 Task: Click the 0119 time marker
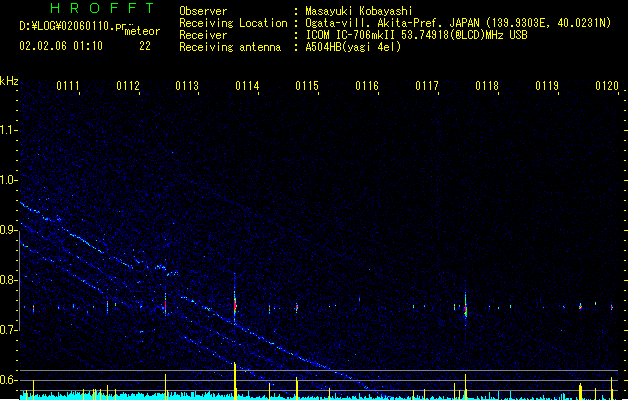click(547, 86)
